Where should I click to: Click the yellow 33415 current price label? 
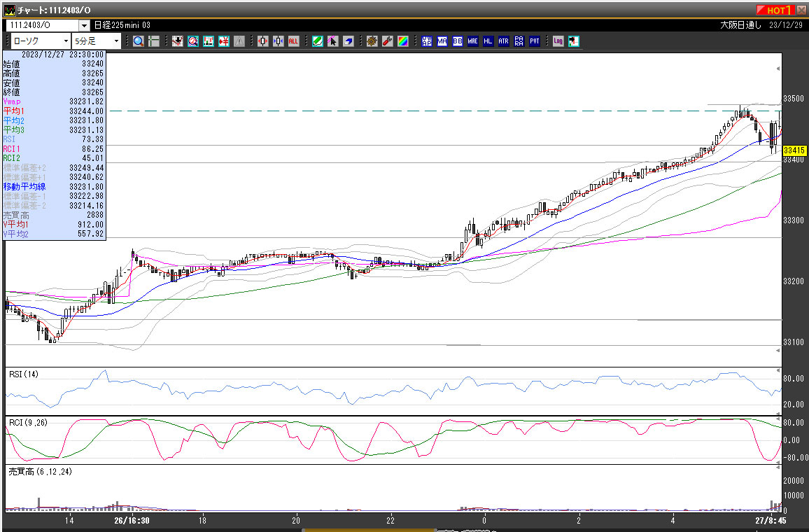(794, 150)
